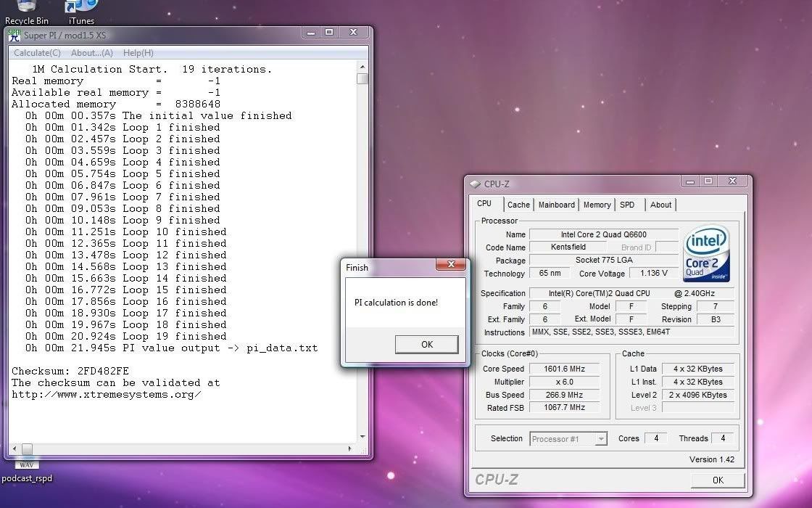The width and height of the screenshot is (812, 508).
Task: Launch the iTunes desktop shortcut
Action: pyautogui.click(x=81, y=12)
